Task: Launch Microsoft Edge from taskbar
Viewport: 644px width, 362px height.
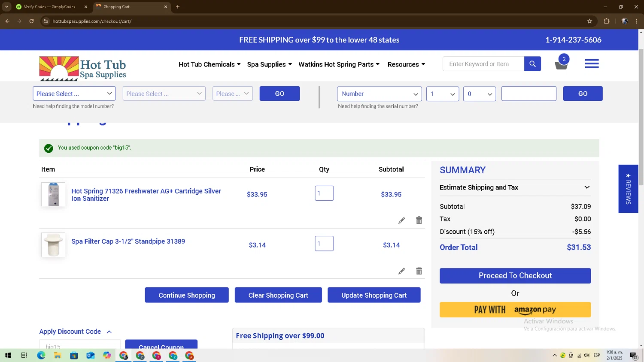Action: (41, 356)
